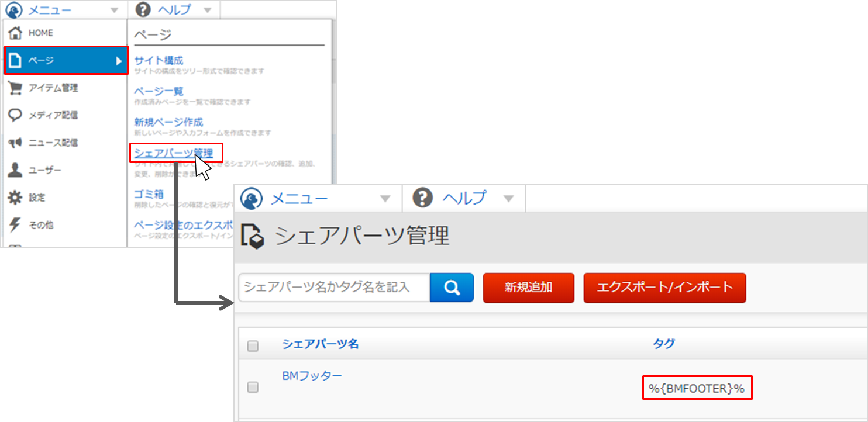Screen dimensions: 868x422
Task: Open the サイト構成 link
Action: tap(159, 60)
